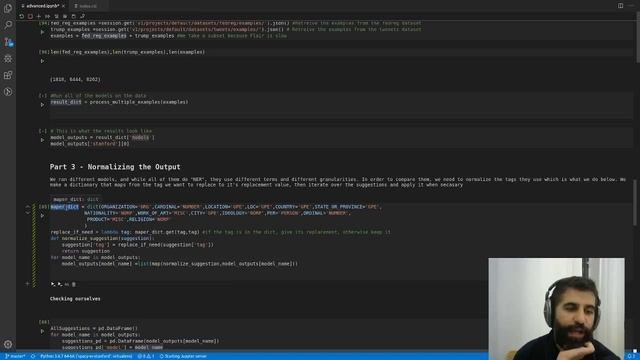Click the output '(1818, 6444, 8262)'
This screenshot has height=360, width=640.
tap(75, 80)
